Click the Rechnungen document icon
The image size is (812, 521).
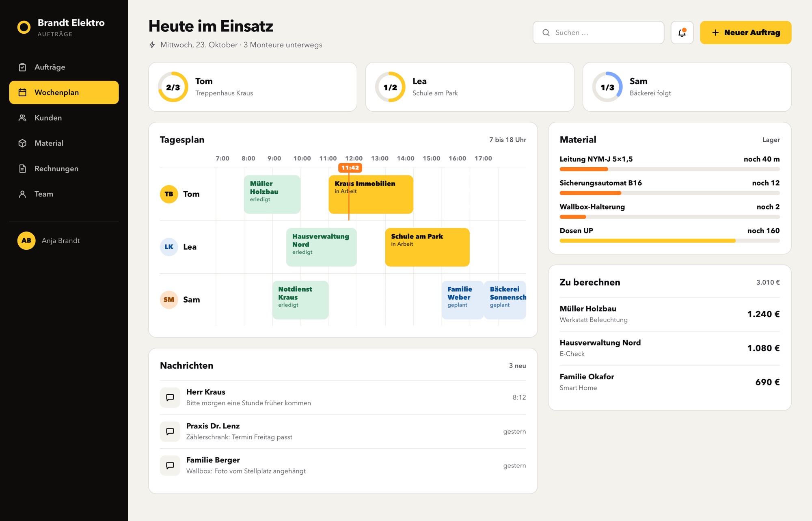tap(23, 169)
